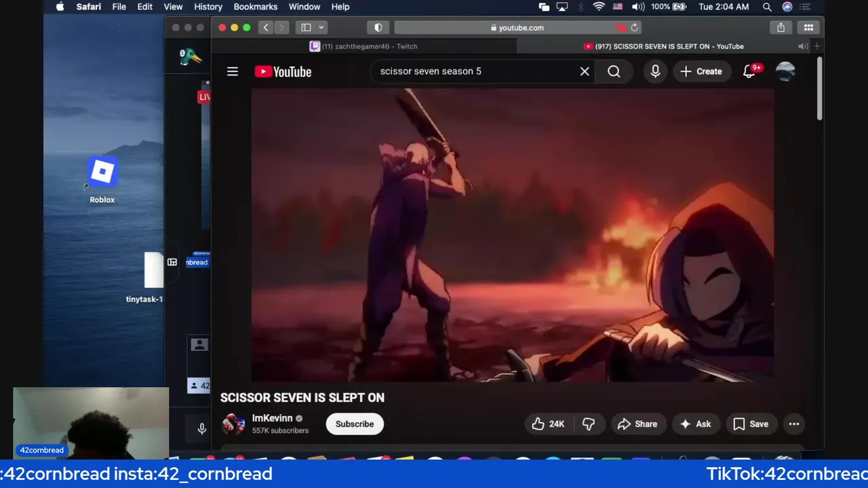The image size is (868, 488).
Task: Open the View menu
Action: tap(173, 7)
